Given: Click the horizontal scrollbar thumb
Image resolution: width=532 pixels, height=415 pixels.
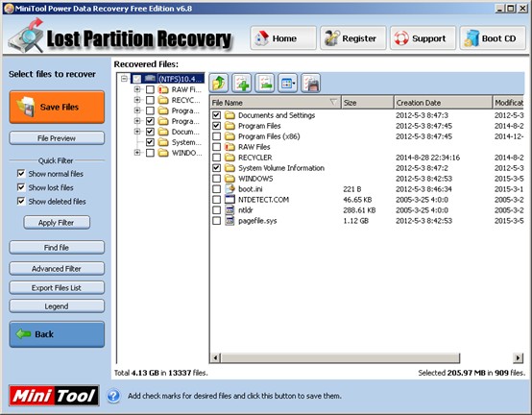Looking at the screenshot, I should coord(340,357).
